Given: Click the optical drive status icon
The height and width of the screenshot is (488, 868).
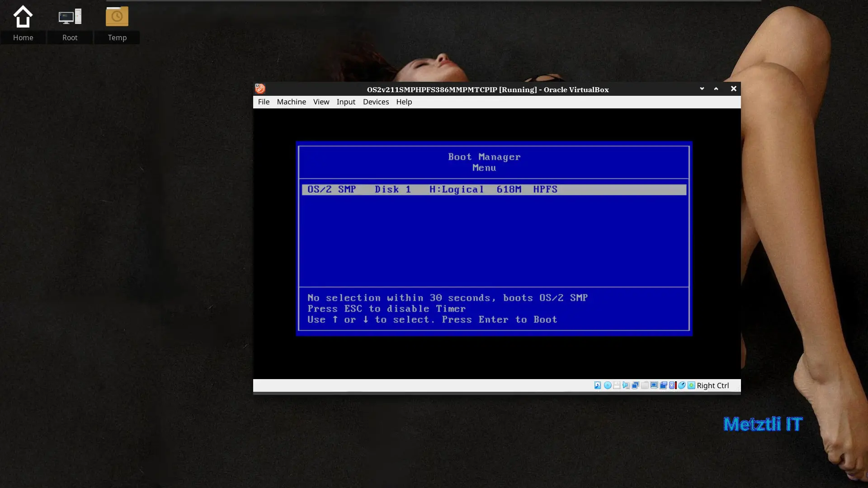Looking at the screenshot, I should tap(608, 385).
